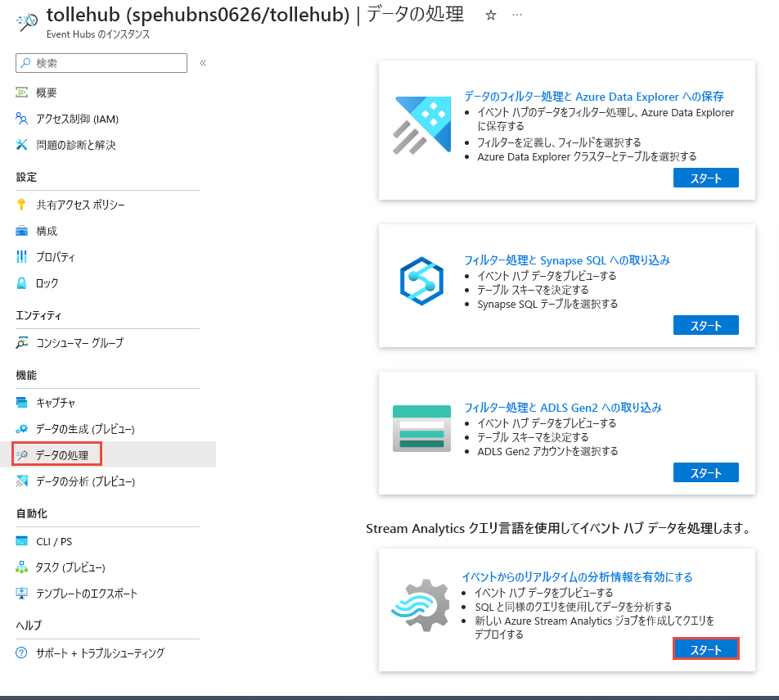Image resolution: width=779 pixels, height=700 pixels.
Task: Click the データの分析 icon
Action: 21,481
